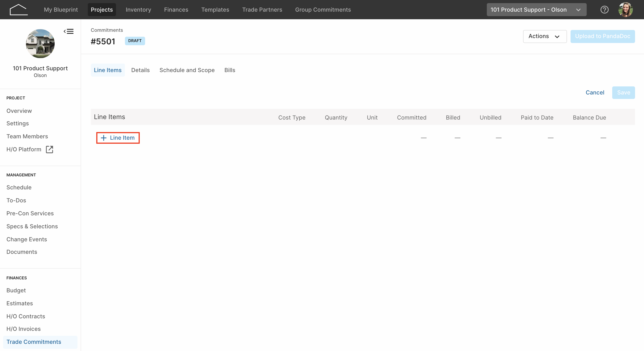Open the Projects menu item
644x351 pixels.
click(102, 10)
